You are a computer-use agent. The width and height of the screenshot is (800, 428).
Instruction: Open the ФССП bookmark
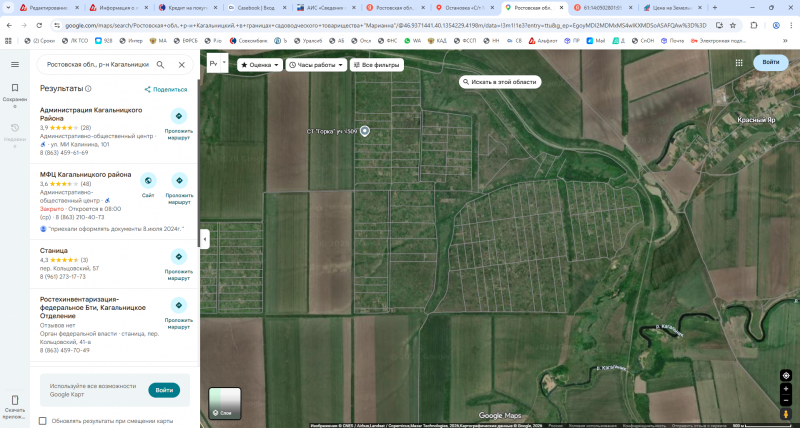(x=464, y=40)
